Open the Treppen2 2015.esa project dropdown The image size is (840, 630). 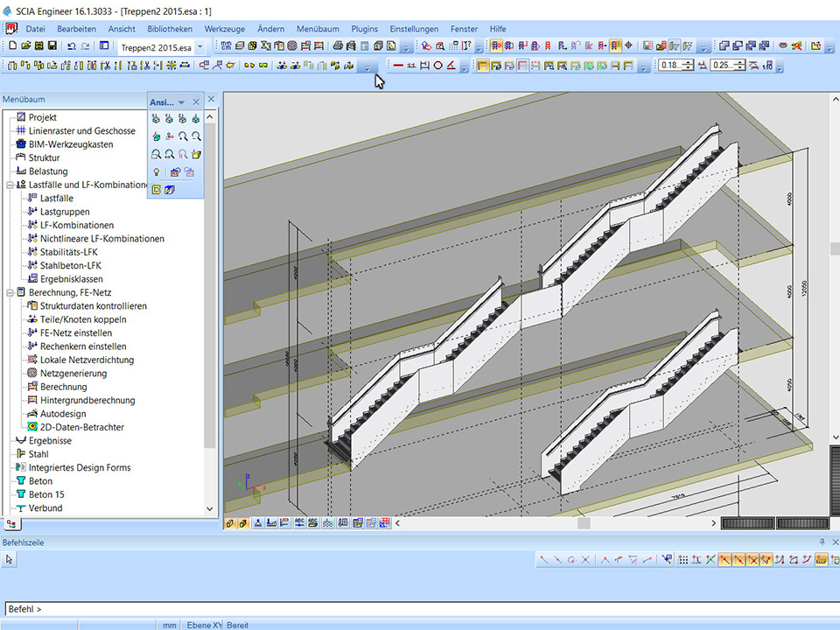click(x=200, y=46)
